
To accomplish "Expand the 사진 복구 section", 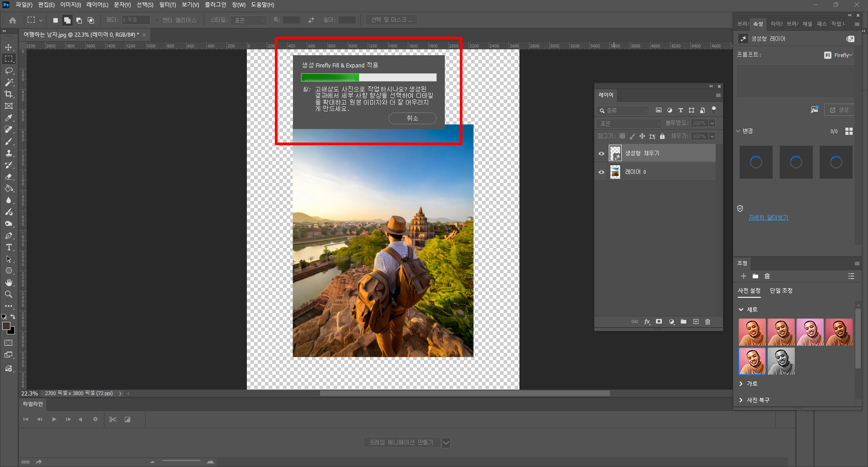I will [x=741, y=400].
